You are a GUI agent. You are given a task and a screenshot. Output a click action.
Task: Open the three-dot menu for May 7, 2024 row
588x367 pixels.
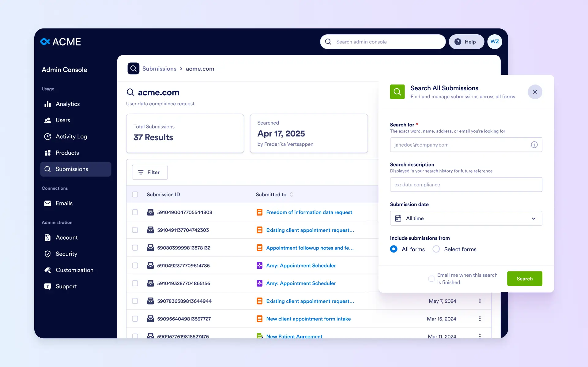[x=480, y=301]
